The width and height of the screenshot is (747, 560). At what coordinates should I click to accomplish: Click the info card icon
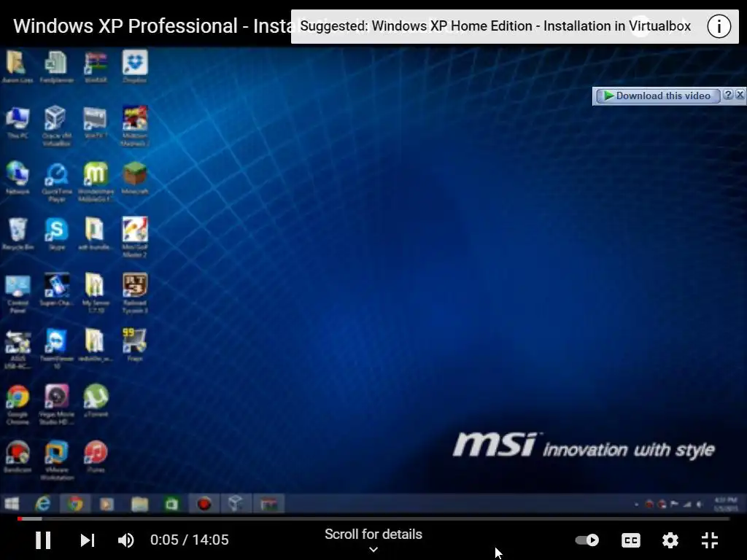pos(719,26)
